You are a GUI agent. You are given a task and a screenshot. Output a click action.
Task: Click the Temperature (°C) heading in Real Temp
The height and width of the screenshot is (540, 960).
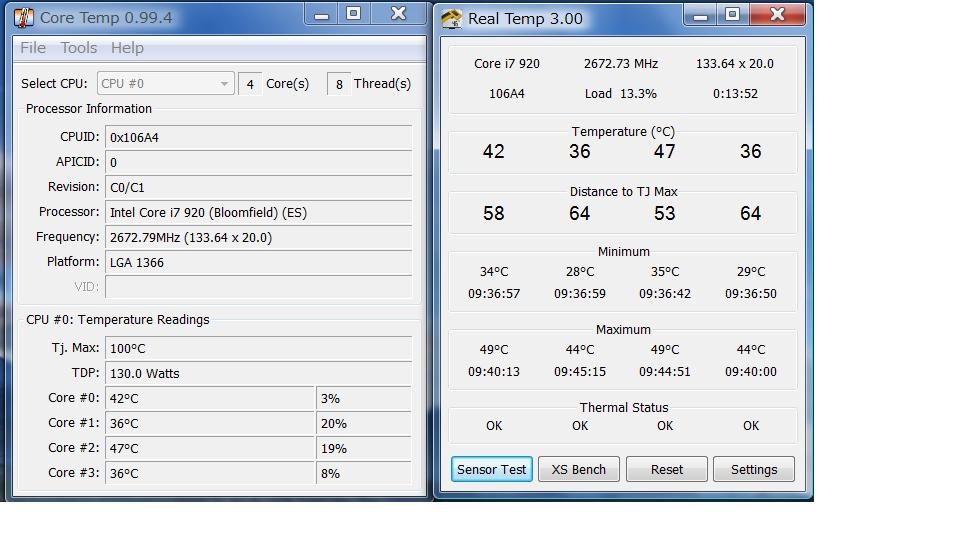(x=623, y=132)
